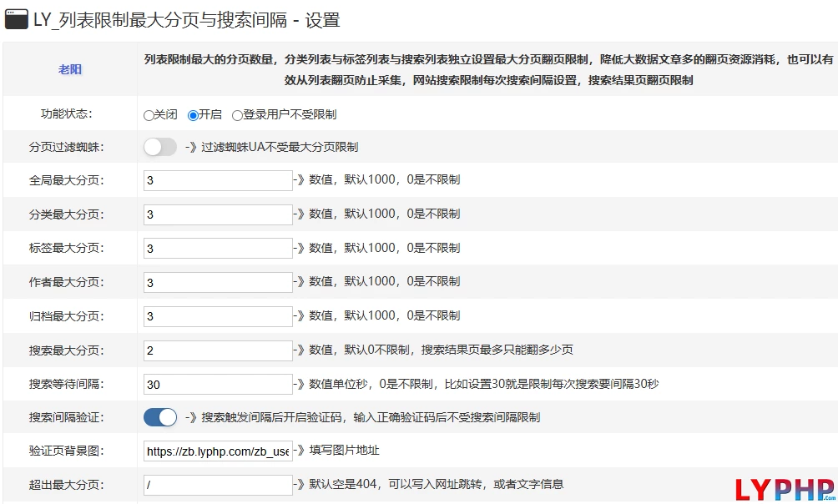Click the 搜索最大分页 input field
This screenshot has width=838, height=504.
(x=218, y=350)
